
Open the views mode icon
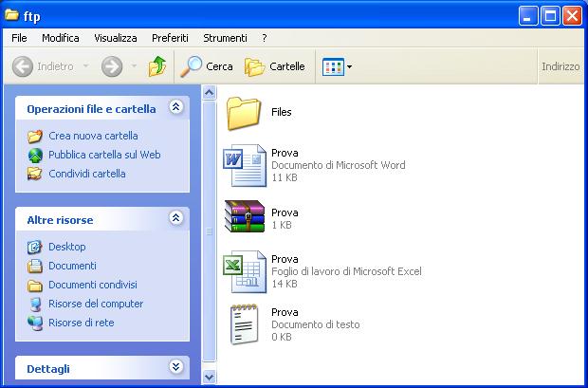click(333, 66)
